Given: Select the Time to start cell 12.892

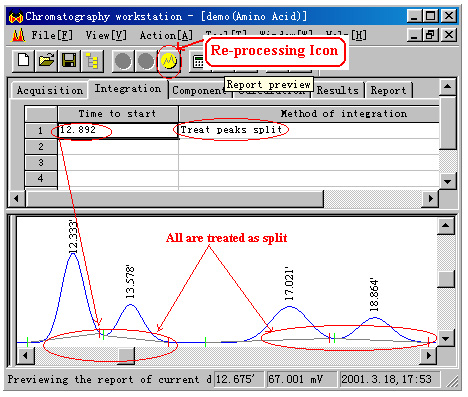Looking at the screenshot, I should click(x=118, y=130).
